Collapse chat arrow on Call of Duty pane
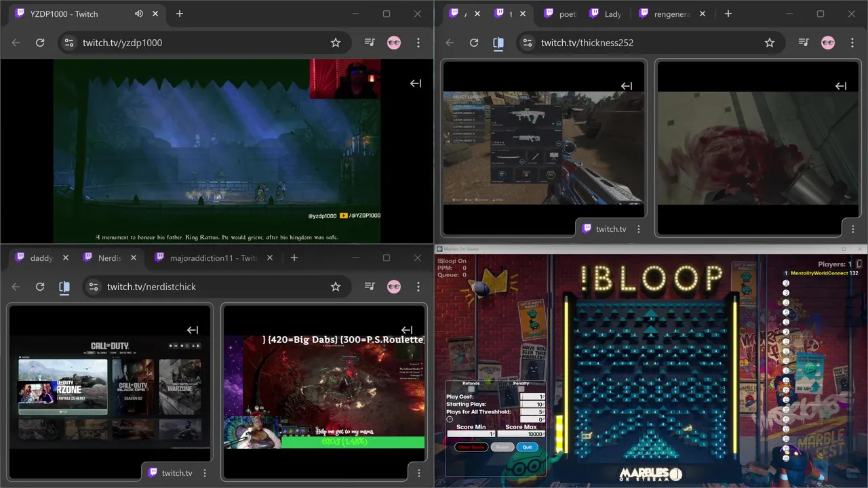The height and width of the screenshot is (488, 868). 193,330
